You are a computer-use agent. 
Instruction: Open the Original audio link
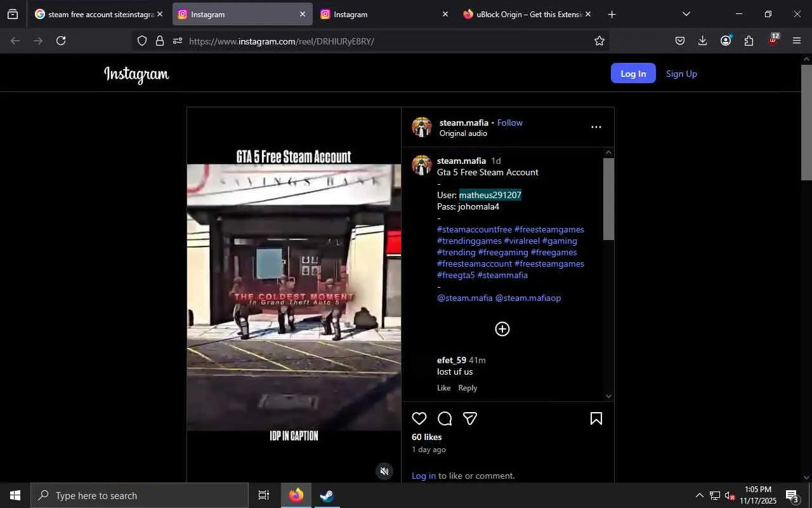463,133
